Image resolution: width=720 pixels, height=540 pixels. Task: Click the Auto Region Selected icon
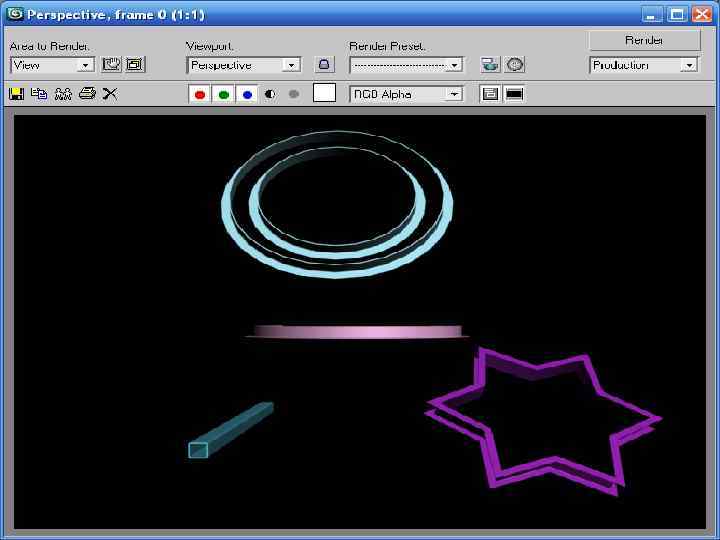[135, 65]
